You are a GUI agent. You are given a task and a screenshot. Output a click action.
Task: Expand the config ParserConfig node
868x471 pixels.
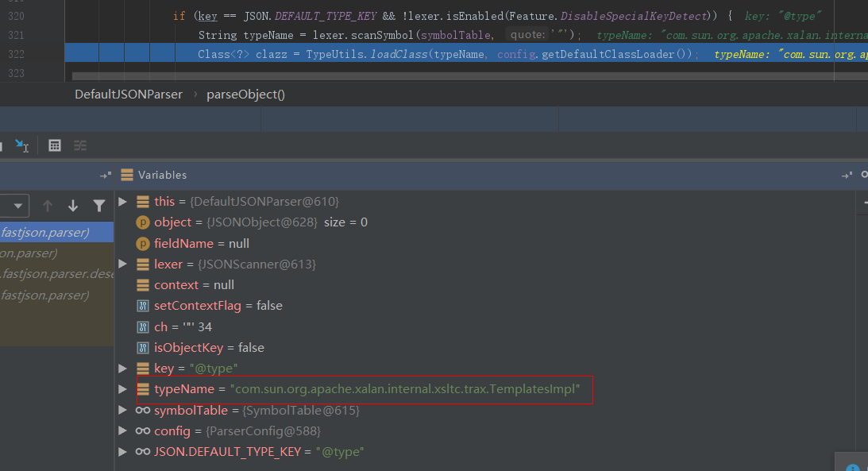tap(122, 430)
